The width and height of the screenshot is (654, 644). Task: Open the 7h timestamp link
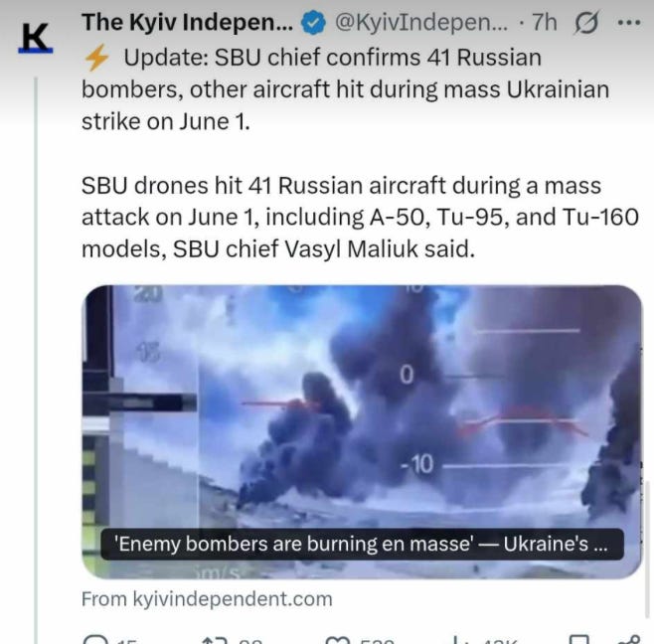tap(545, 22)
